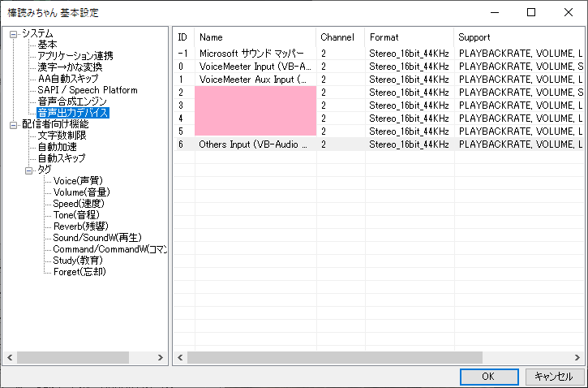Click the Channel column header
Viewport: 588px width, 388px height.
point(341,37)
